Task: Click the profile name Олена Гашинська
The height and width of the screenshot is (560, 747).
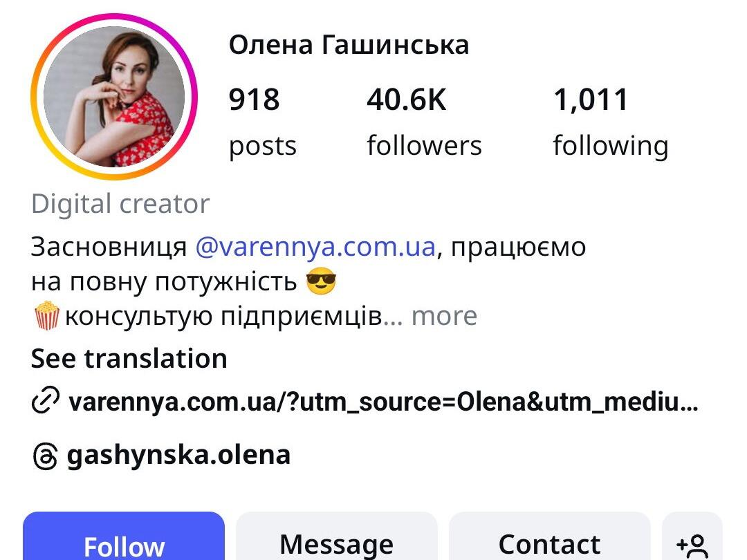Action: pyautogui.click(x=349, y=45)
